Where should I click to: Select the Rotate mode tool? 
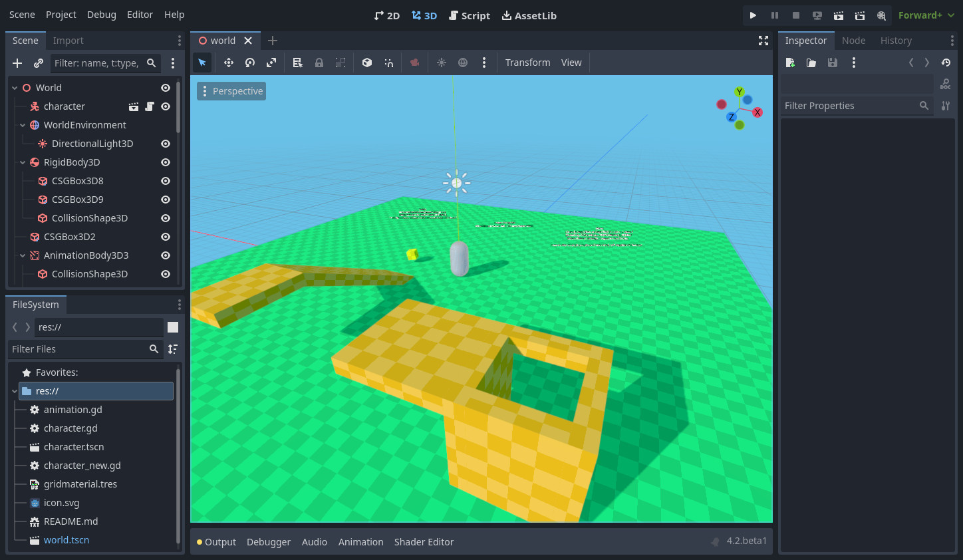tap(250, 63)
